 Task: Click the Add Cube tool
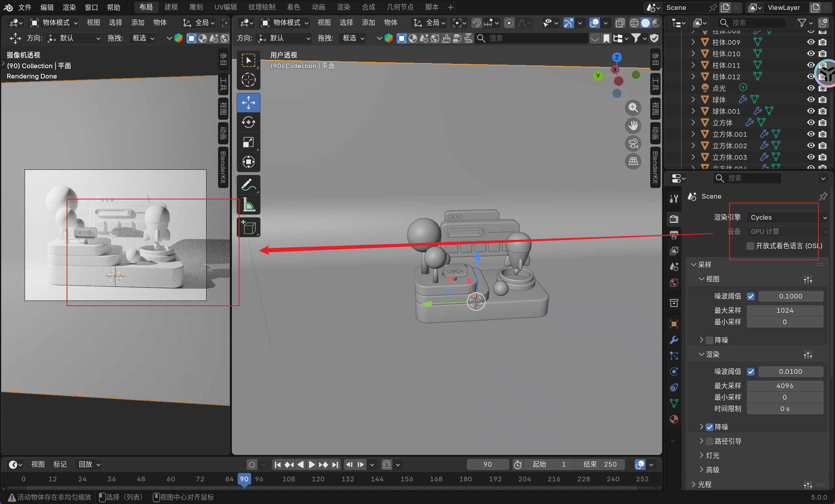click(249, 228)
